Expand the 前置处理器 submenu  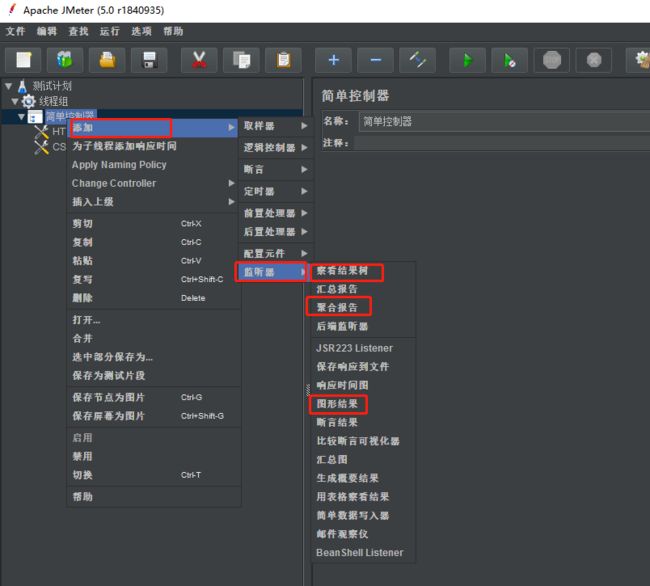point(275,213)
